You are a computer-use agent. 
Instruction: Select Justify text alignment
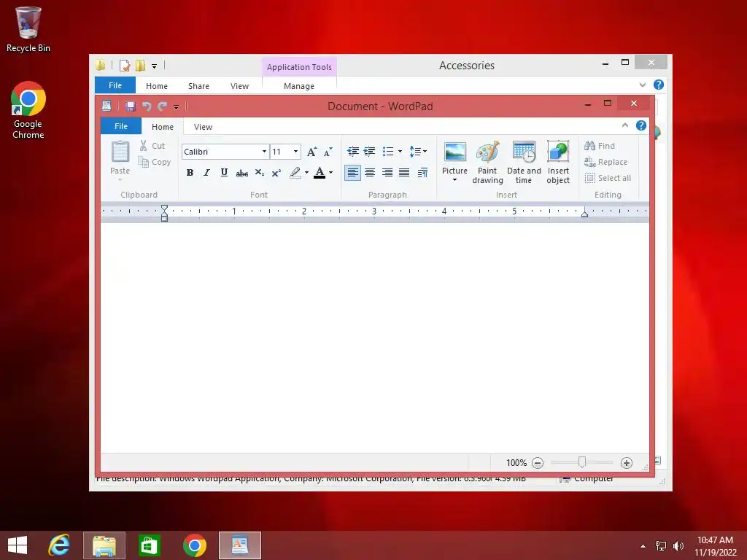[x=404, y=172]
